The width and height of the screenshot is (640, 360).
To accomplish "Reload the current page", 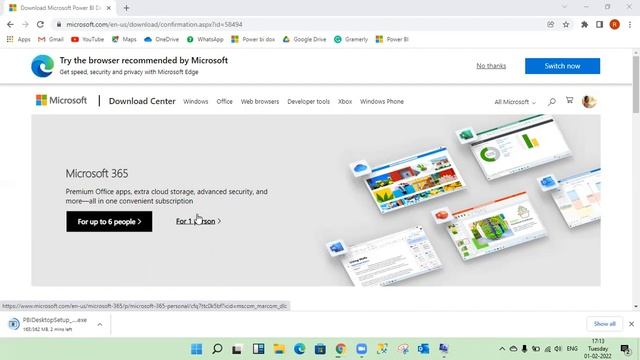I will [x=40, y=24].
